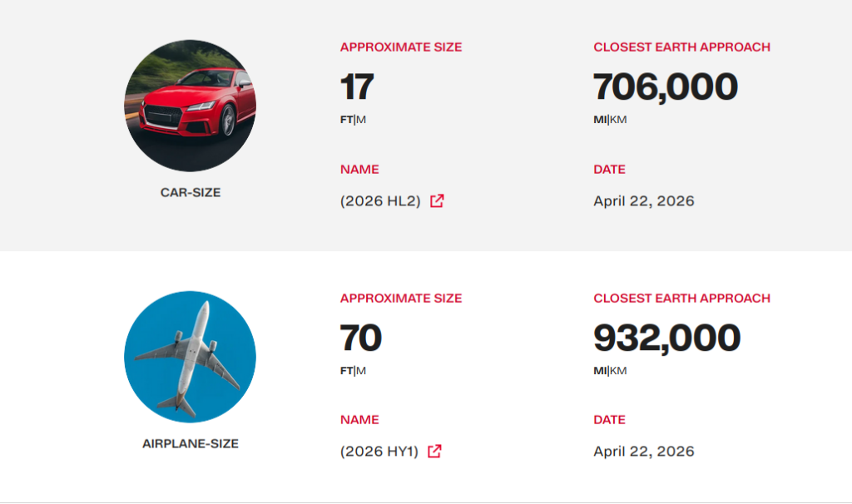The width and height of the screenshot is (852, 504).
Task: Switch car-size asteroid size to M
Action: pos(361,120)
